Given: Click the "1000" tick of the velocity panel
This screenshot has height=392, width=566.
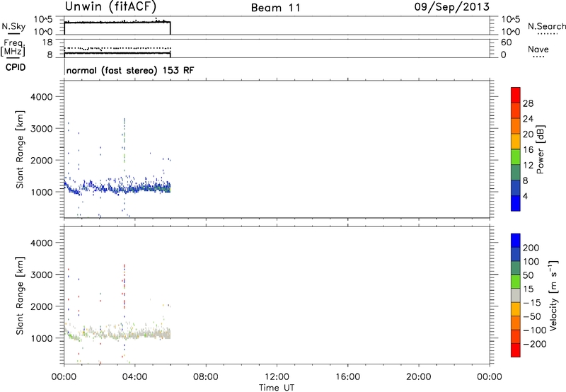Looking at the screenshot, I should tap(42, 338).
